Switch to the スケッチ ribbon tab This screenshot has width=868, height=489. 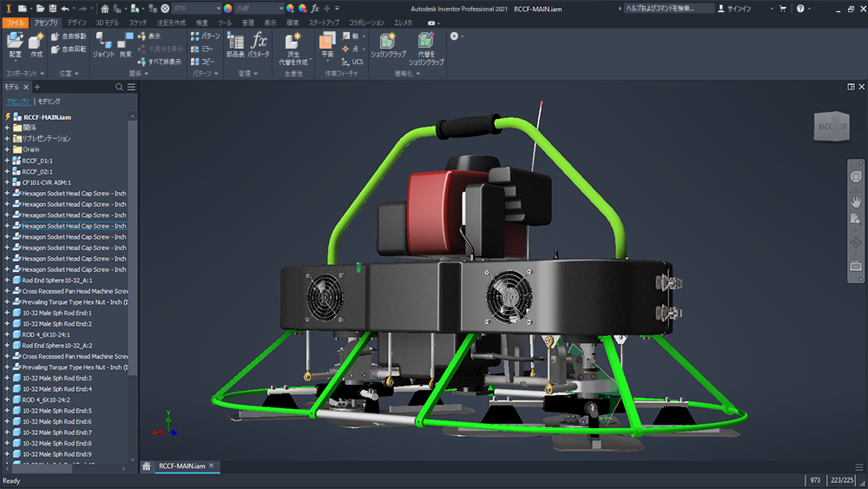(x=138, y=23)
